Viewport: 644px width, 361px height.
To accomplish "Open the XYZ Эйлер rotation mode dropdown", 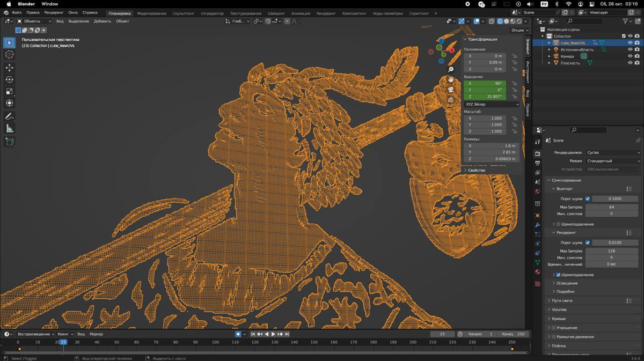I will click(x=492, y=104).
